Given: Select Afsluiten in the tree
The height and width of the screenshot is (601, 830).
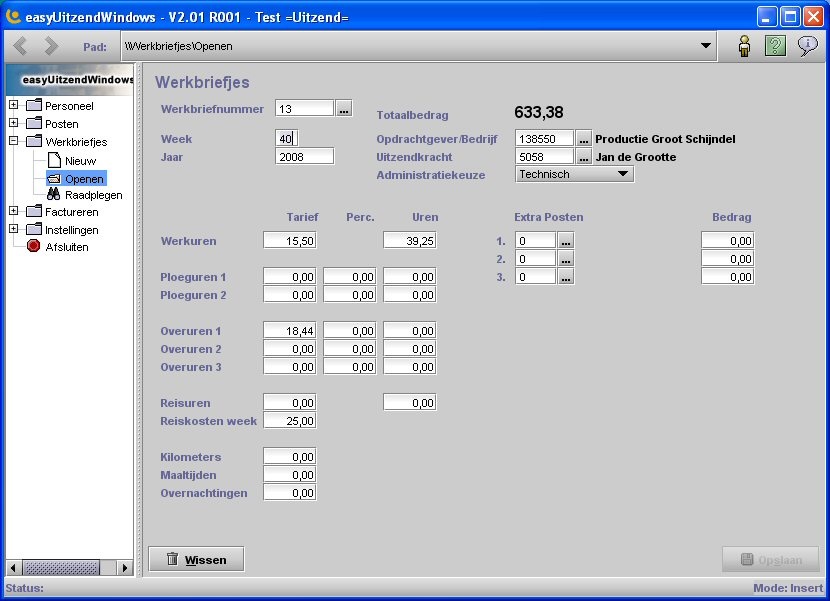Looking at the screenshot, I should pos(67,247).
